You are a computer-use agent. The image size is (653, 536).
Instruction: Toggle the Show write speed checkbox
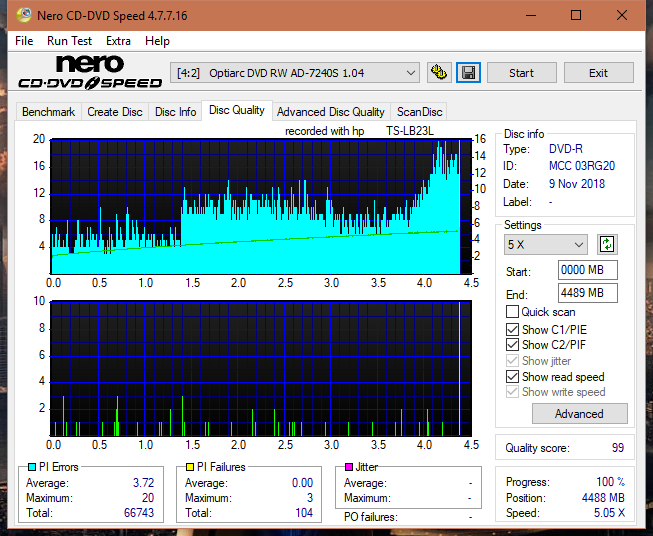click(x=512, y=392)
